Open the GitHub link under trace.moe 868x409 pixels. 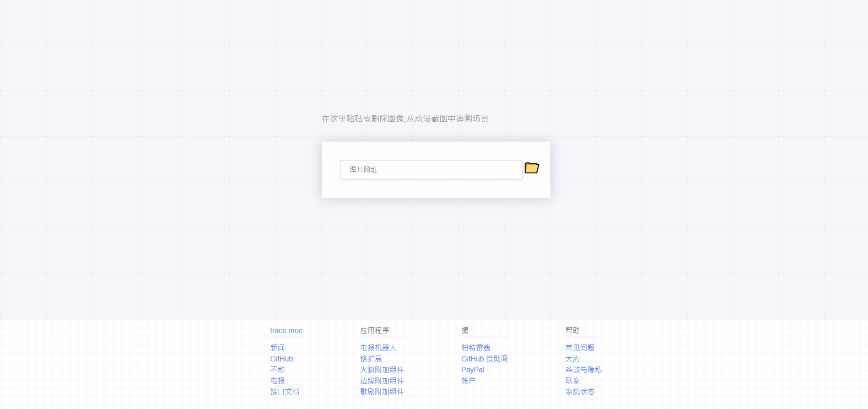(281, 359)
